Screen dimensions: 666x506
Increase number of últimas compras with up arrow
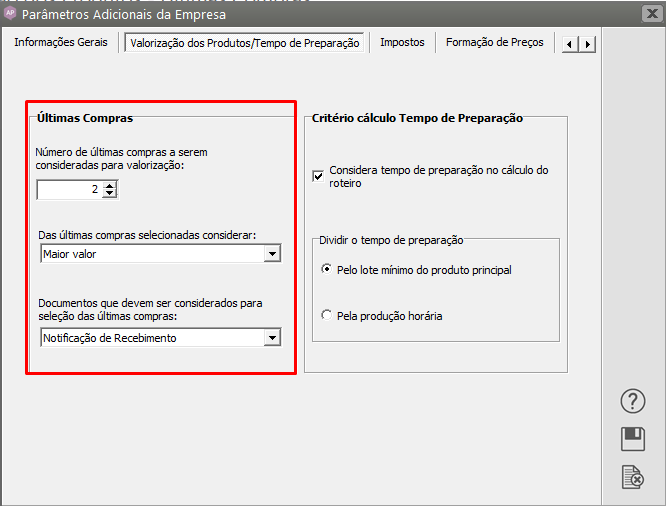(x=109, y=184)
